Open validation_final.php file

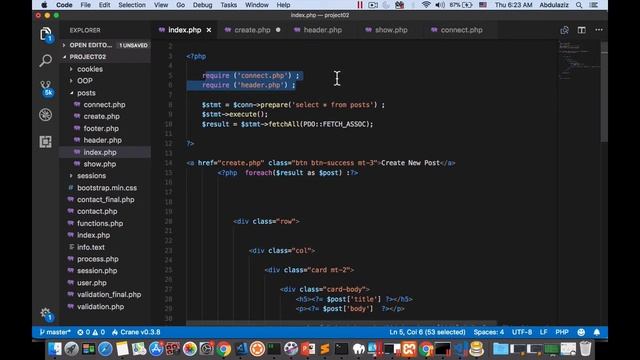tap(109, 294)
